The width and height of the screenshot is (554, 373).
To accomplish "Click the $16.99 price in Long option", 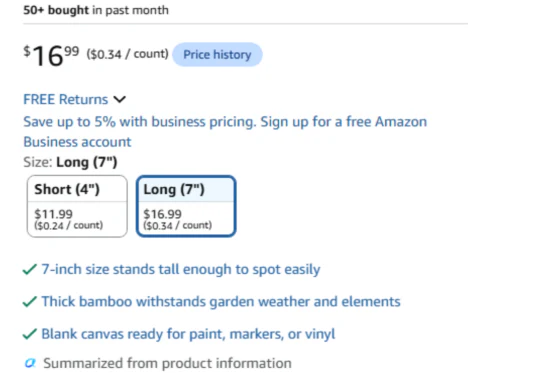I will click(163, 214).
